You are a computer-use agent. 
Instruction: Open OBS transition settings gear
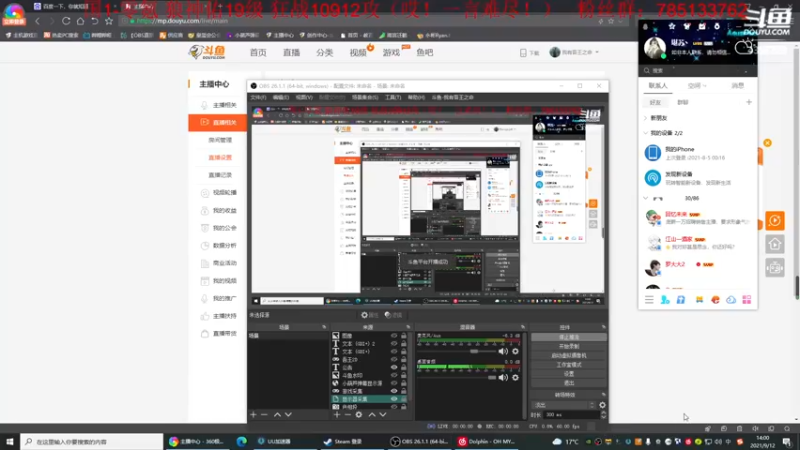coord(603,405)
